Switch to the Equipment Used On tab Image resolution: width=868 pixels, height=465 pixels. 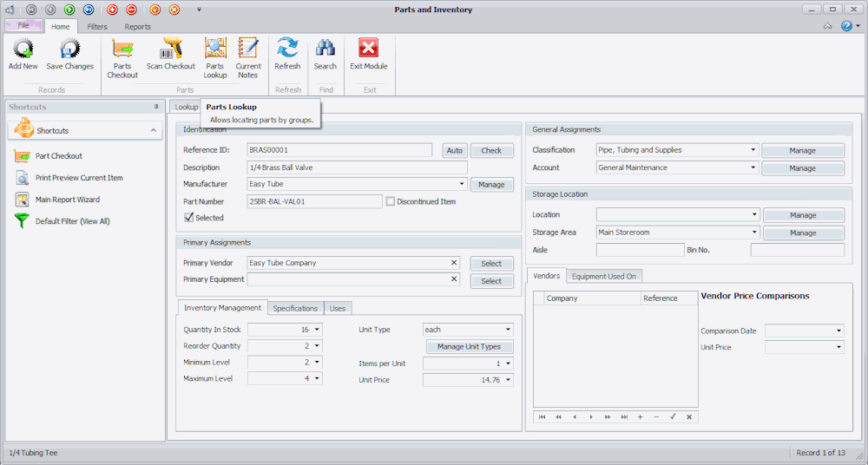click(x=604, y=276)
